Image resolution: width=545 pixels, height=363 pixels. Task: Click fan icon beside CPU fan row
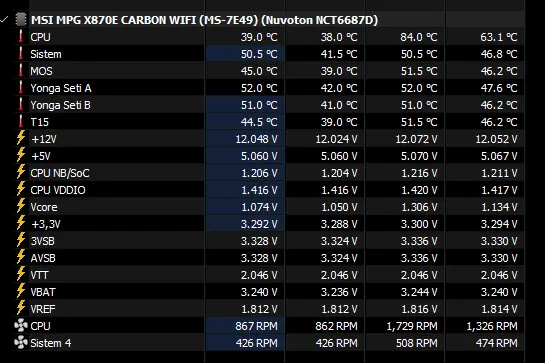[21, 325]
